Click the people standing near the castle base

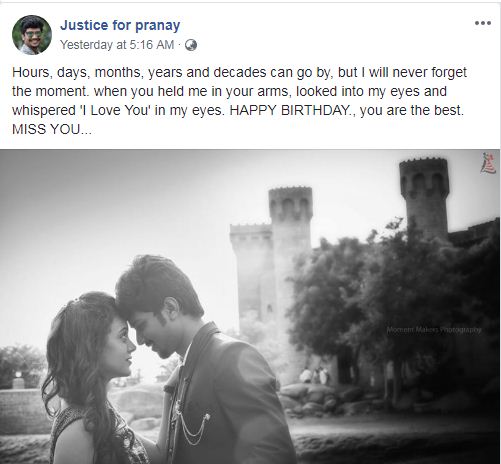tap(314, 376)
